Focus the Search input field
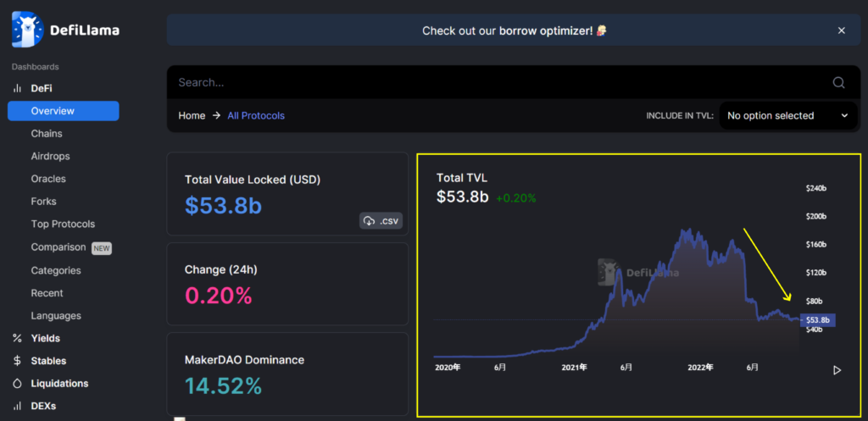 pyautogui.click(x=492, y=83)
